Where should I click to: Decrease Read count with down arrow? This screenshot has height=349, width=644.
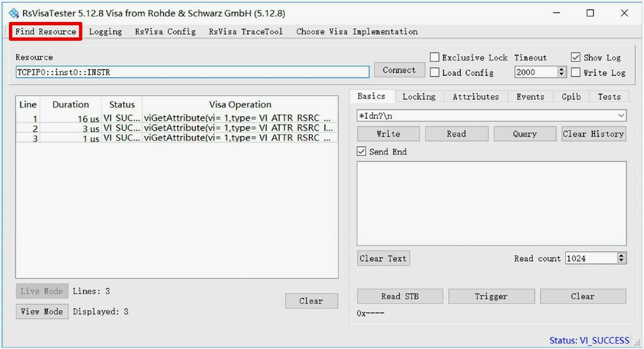tap(621, 261)
